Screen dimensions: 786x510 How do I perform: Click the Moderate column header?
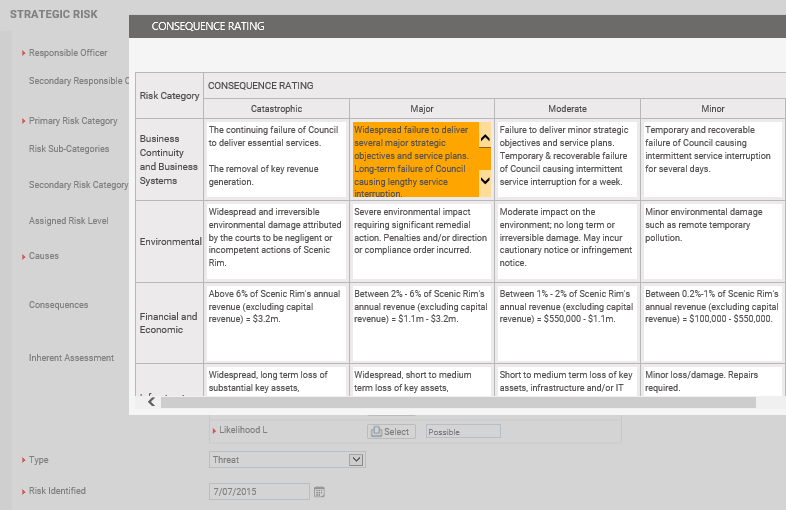(x=567, y=109)
